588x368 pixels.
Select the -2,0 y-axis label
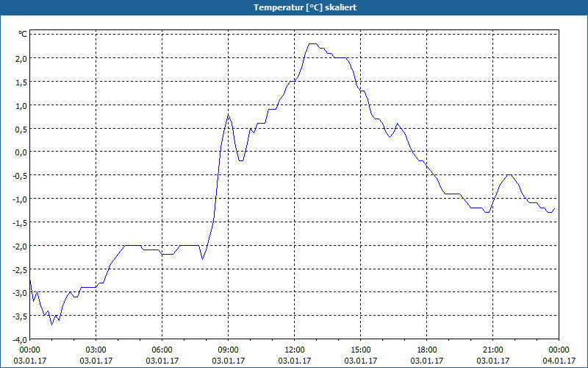pyautogui.click(x=20, y=246)
